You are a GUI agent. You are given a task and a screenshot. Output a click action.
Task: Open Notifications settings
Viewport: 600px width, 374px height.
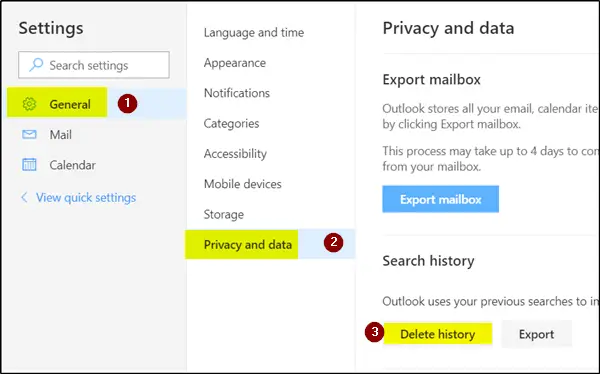[236, 93]
